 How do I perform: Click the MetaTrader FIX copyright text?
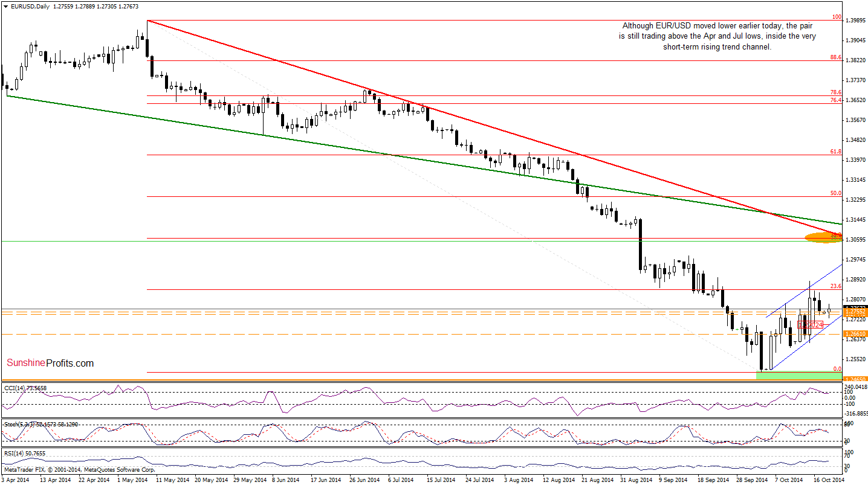(80, 469)
